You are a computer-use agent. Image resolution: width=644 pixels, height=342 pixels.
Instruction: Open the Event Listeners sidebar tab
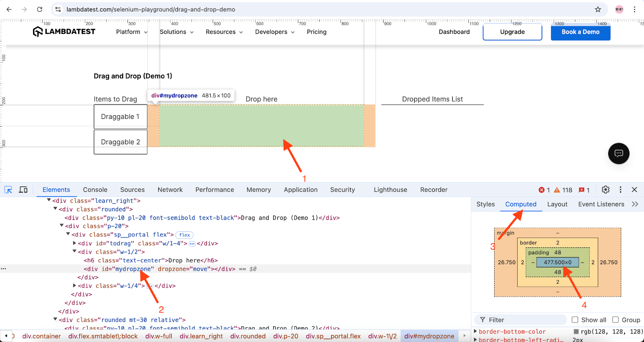[601, 204]
